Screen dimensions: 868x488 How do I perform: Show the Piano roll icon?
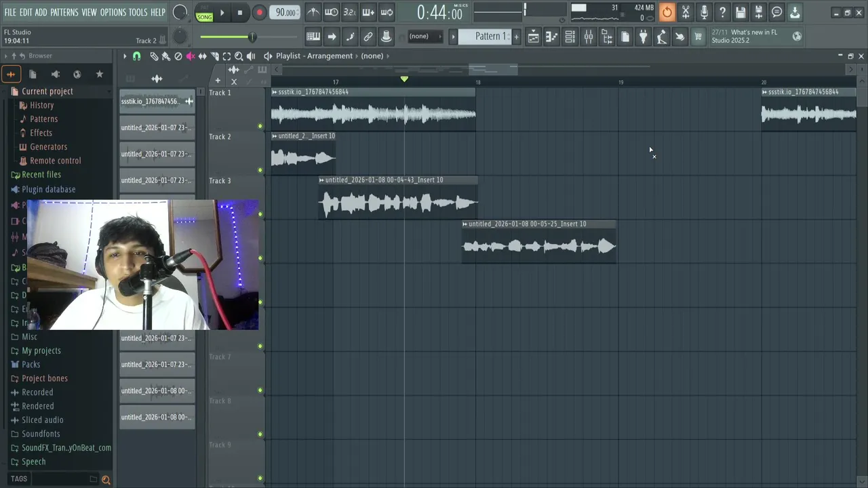551,37
